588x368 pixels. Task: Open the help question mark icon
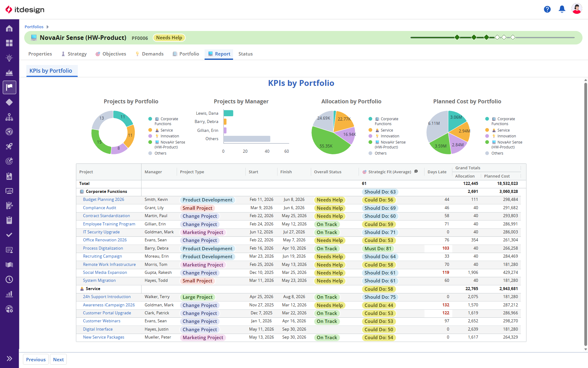(x=547, y=10)
